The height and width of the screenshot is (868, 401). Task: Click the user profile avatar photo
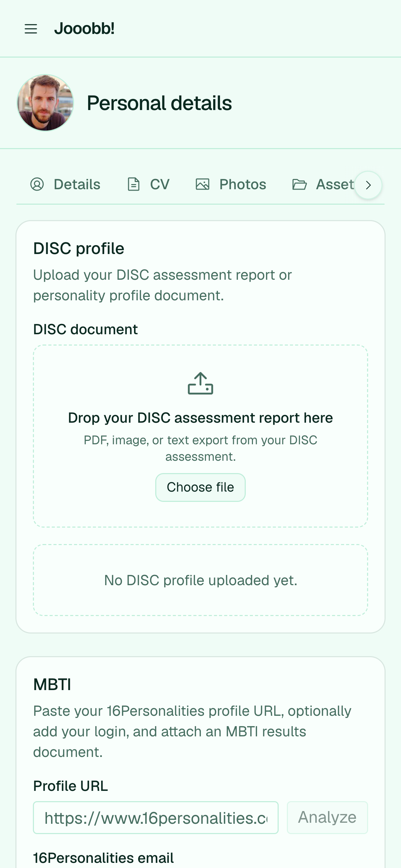(x=45, y=103)
